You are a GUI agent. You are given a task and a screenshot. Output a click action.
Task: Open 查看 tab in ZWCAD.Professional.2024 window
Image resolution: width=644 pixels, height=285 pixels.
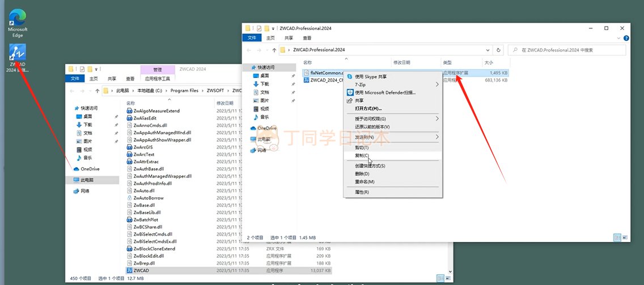(x=307, y=38)
